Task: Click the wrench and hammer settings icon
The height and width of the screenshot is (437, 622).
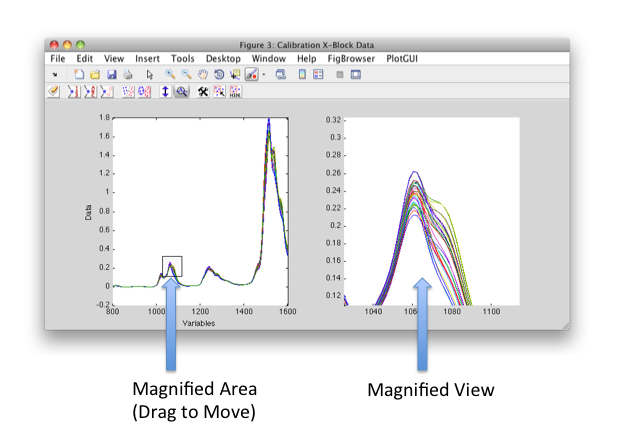Action: (x=203, y=92)
